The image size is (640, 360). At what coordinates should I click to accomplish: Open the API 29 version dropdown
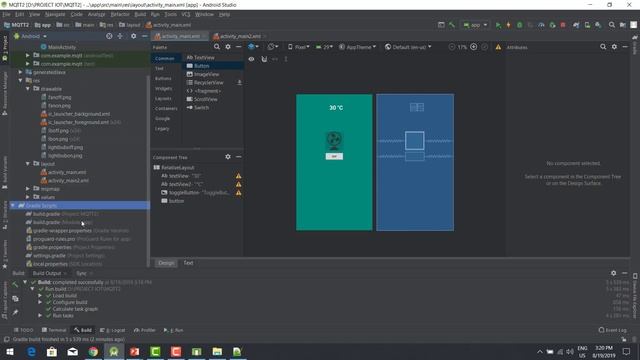[324, 47]
